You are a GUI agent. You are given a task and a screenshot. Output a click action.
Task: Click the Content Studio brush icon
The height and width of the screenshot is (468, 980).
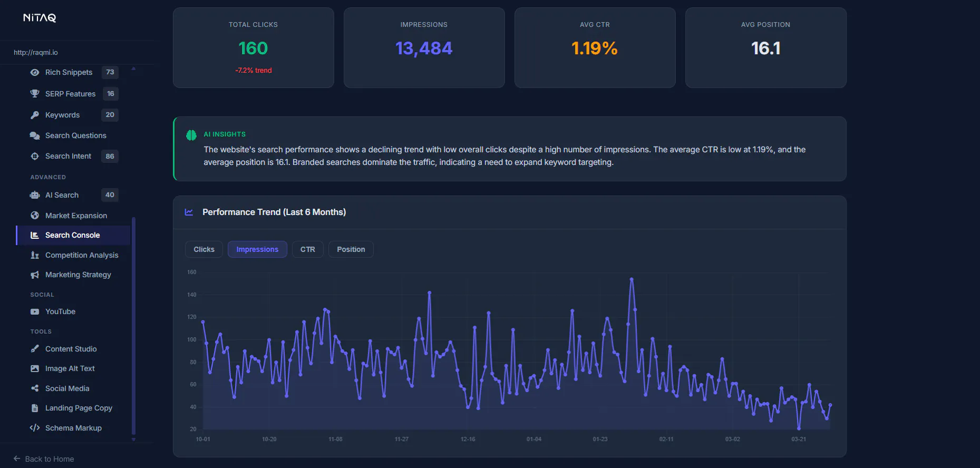pos(35,349)
